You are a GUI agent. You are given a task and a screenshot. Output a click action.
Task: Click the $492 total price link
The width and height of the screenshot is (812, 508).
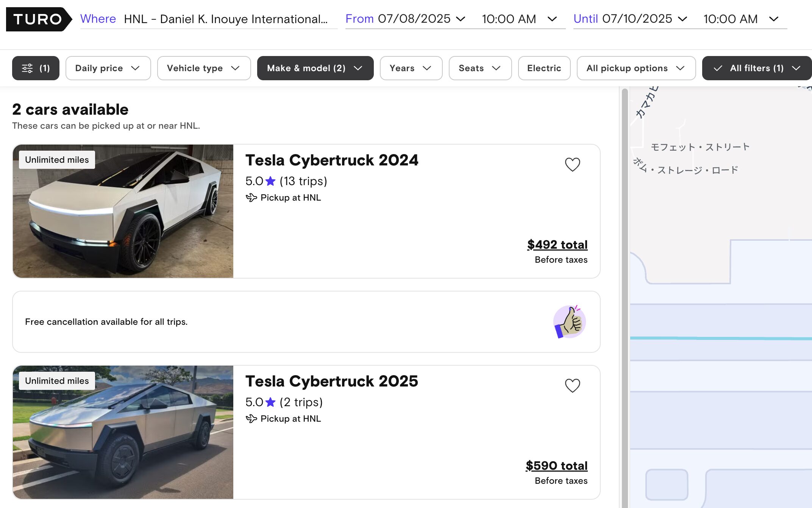tap(557, 245)
